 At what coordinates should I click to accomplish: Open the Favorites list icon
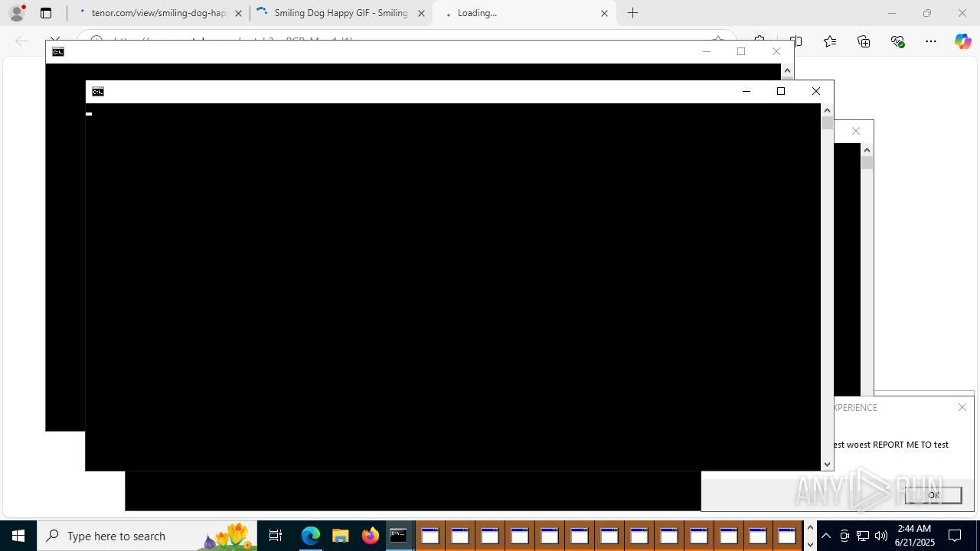(x=830, y=41)
